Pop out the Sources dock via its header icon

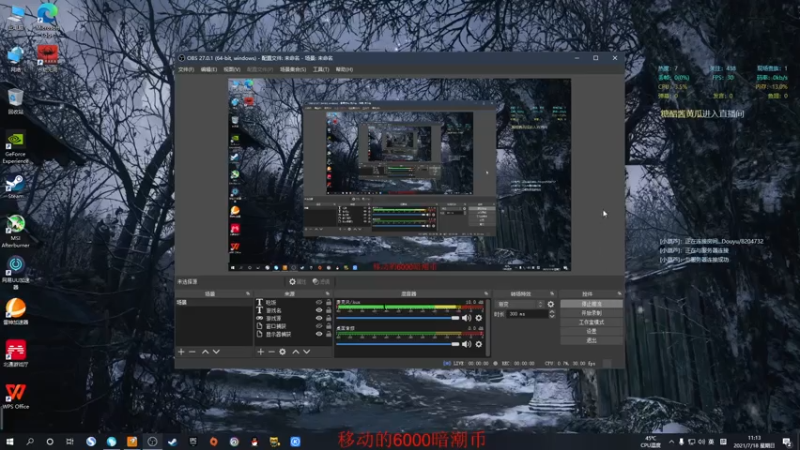tap(328, 294)
